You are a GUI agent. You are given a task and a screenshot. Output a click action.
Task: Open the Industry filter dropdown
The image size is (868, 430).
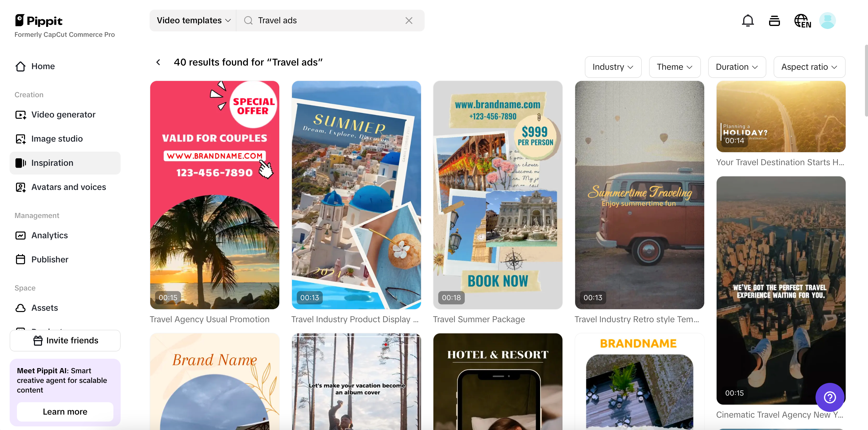click(613, 67)
